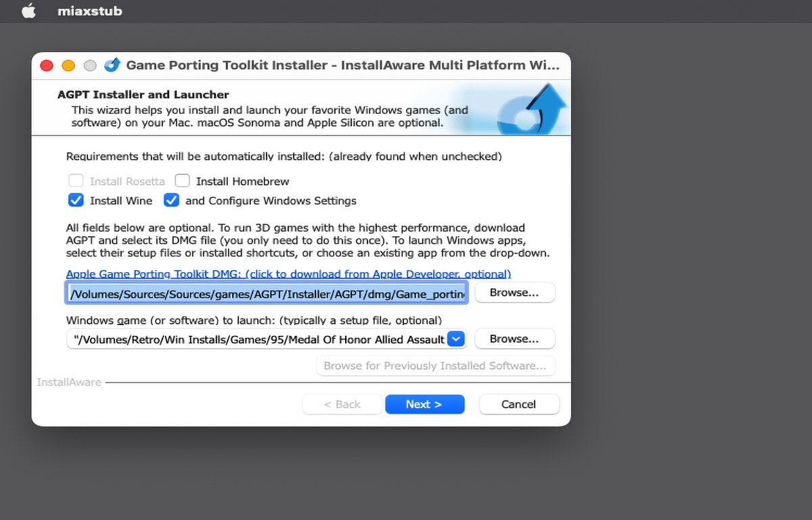Viewport: 812px width, 520px height.
Task: Click the installer icon in the title bar
Action: coord(112,65)
